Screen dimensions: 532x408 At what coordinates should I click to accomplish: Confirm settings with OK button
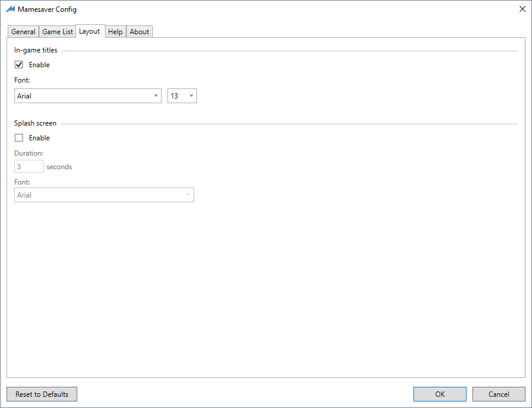coord(440,394)
